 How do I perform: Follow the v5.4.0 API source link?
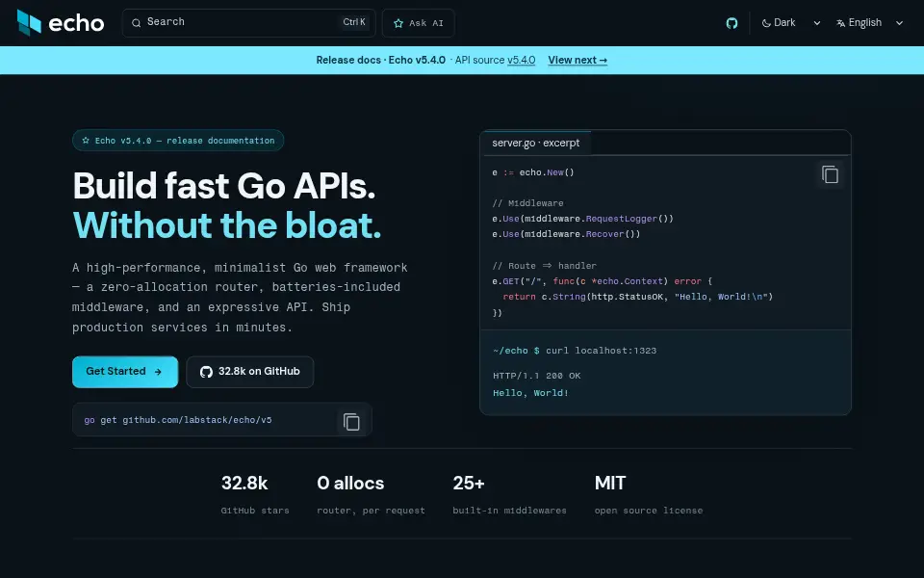(x=521, y=60)
